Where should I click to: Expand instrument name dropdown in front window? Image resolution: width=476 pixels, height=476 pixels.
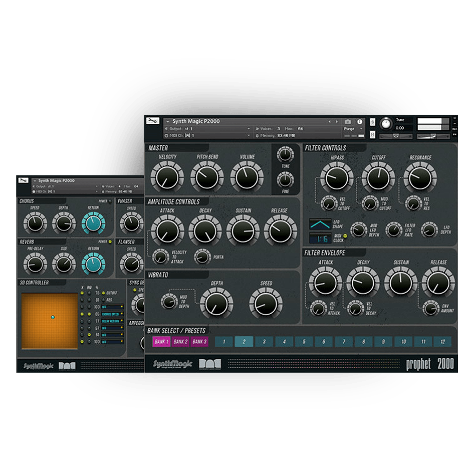[168, 121]
